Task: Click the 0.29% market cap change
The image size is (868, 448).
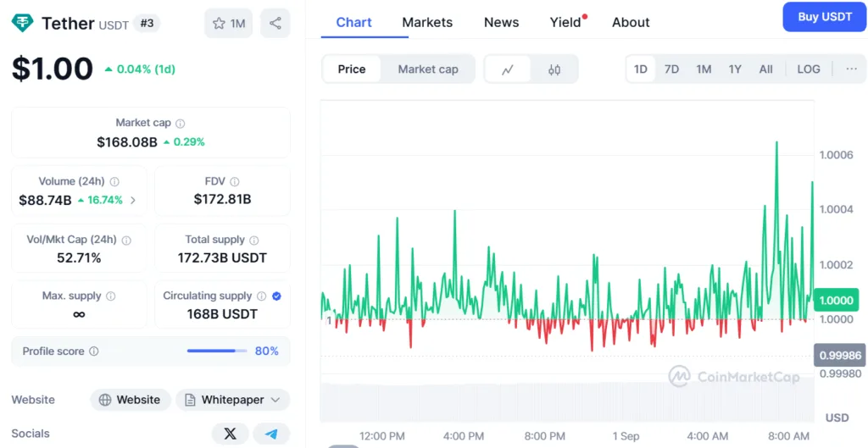Action: (184, 142)
